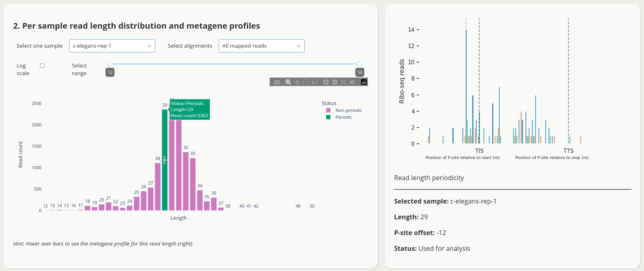This screenshot has height=271, width=644.
Task: Click the green bar for length 29
Action: coord(165,160)
